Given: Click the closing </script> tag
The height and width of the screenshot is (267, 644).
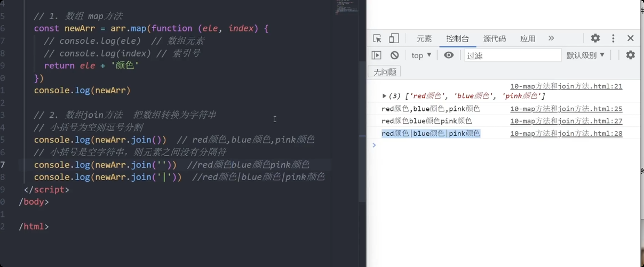Looking at the screenshot, I should pyautogui.click(x=47, y=189).
